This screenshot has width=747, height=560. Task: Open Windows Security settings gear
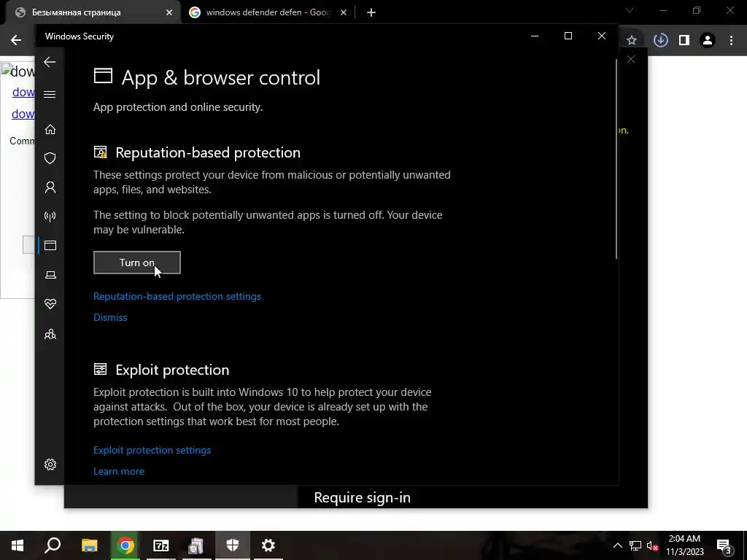point(50,464)
